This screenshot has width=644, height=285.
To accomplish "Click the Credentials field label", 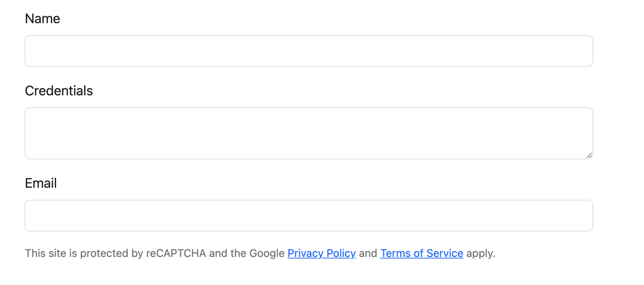I will point(59,91).
